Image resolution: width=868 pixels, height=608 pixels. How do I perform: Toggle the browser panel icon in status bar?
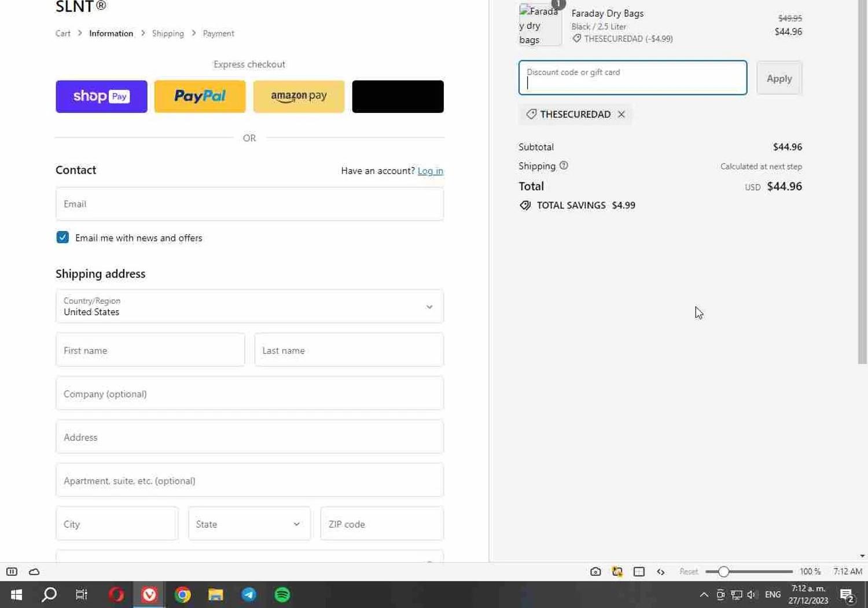[x=12, y=572]
